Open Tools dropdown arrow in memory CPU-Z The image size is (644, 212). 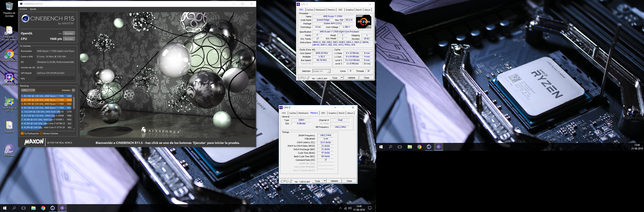pos(325,181)
